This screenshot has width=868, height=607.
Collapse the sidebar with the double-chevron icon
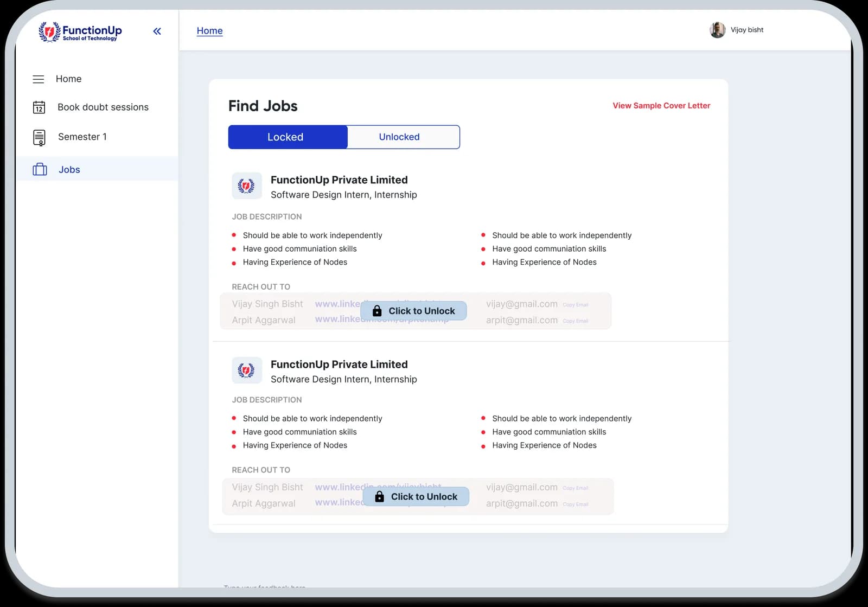[157, 31]
